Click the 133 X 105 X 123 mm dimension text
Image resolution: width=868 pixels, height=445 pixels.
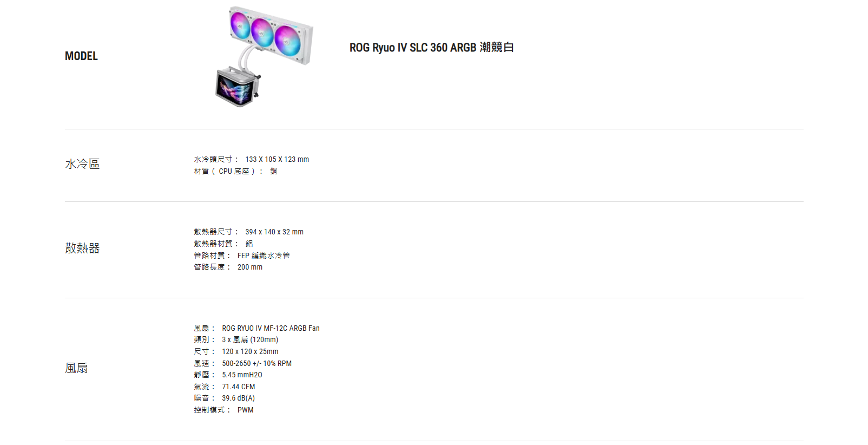[277, 159]
